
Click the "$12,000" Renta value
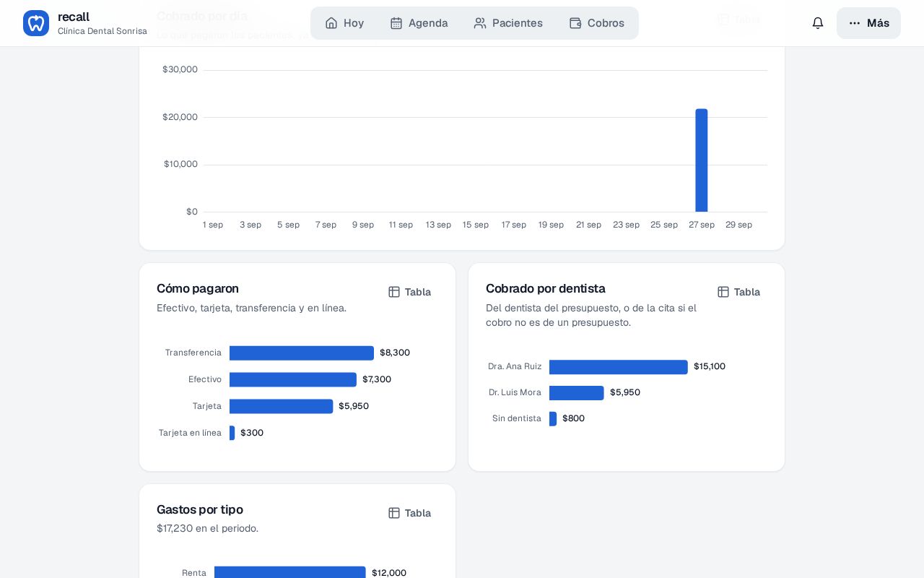[389, 573]
